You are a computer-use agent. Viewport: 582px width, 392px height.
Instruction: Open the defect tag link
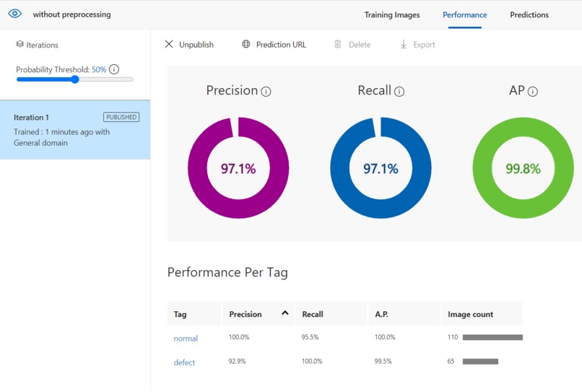tap(184, 362)
